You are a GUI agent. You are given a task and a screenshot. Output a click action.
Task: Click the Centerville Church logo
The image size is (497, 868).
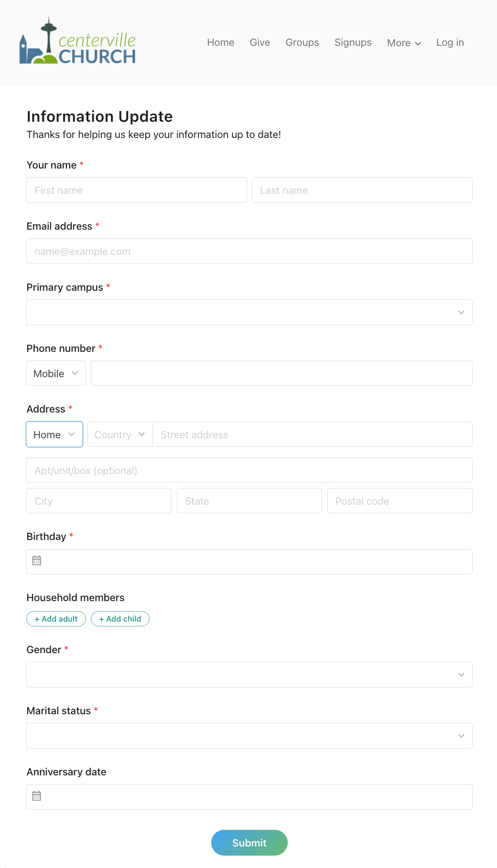78,42
